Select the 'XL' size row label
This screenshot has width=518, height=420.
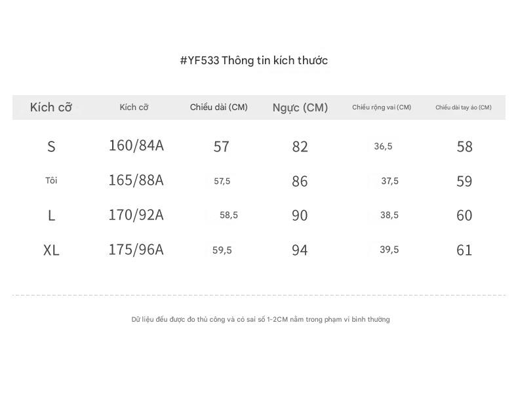(51, 250)
